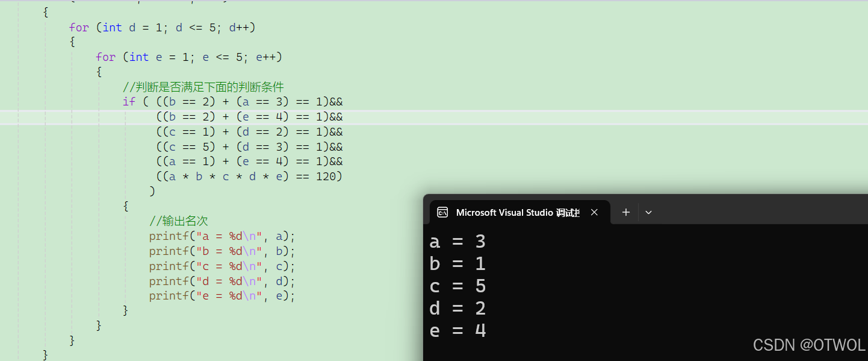Click the printf("b = %d\n", b) line
The image size is (868, 361).
click(x=222, y=251)
